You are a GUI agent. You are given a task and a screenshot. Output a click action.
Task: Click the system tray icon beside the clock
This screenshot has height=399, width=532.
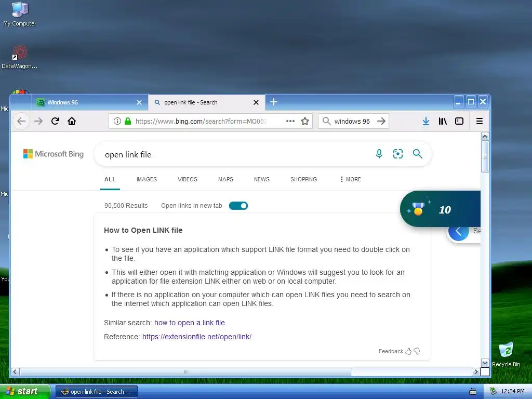[494, 391]
